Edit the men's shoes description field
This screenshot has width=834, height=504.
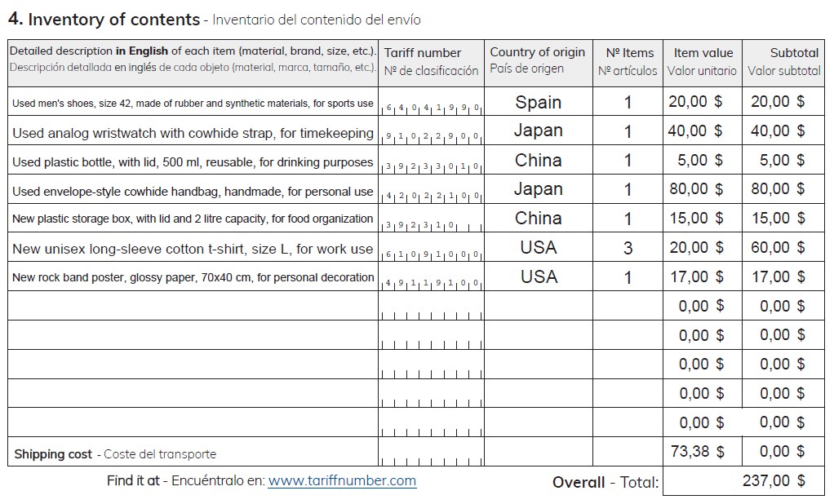click(x=193, y=102)
